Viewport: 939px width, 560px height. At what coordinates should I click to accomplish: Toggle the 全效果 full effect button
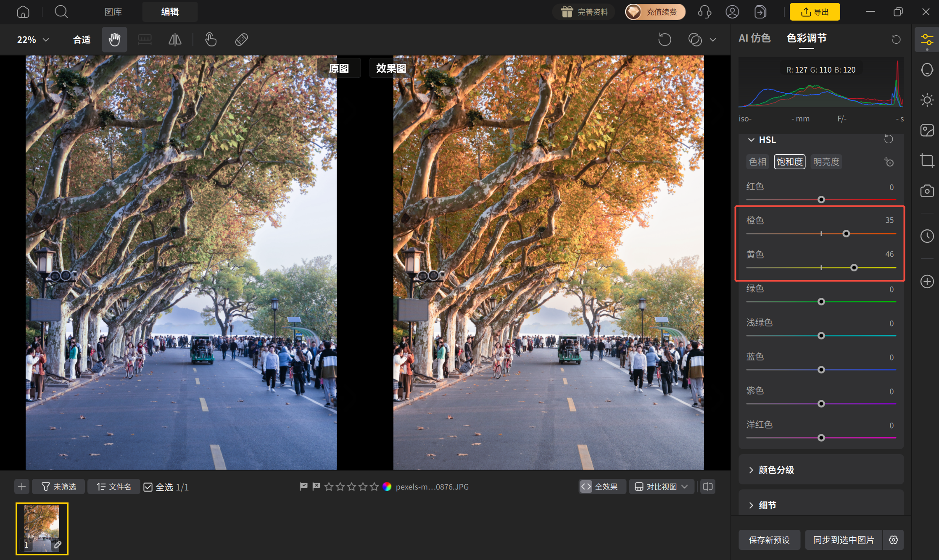(602, 486)
